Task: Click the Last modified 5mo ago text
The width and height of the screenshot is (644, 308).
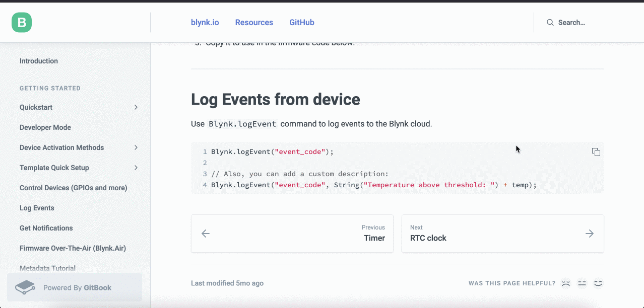Action: click(227, 283)
